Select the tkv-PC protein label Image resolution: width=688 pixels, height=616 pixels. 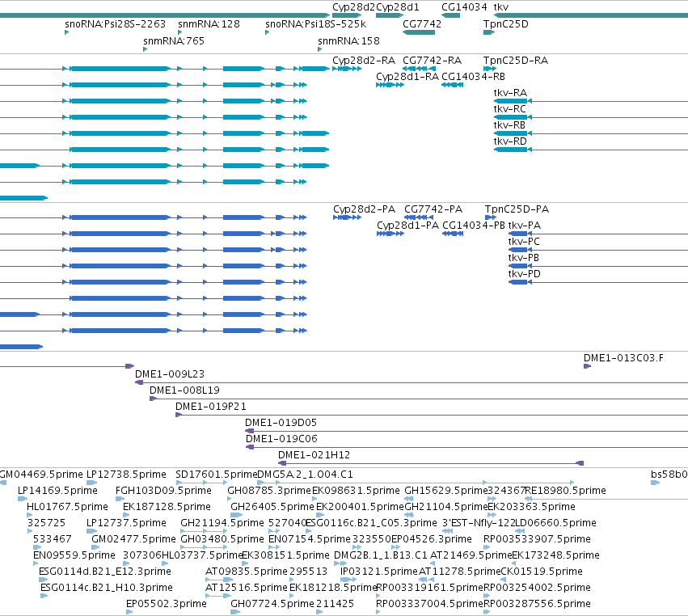click(x=524, y=242)
